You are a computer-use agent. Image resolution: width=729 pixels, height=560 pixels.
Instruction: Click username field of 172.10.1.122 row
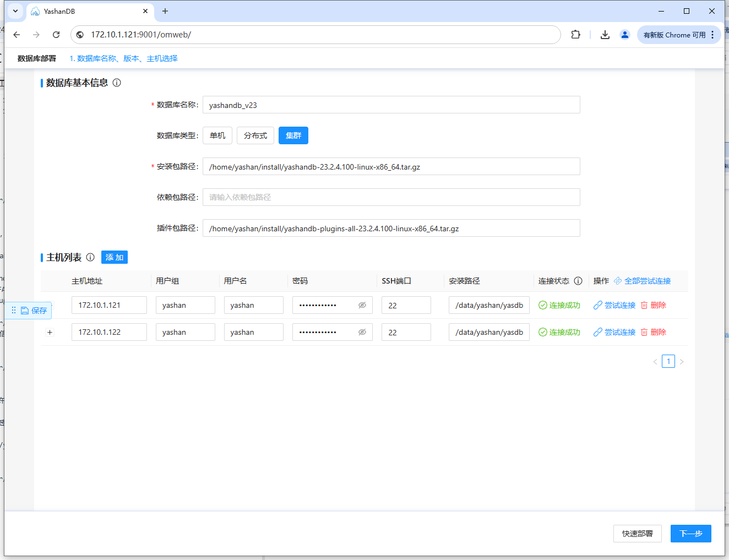(x=254, y=332)
